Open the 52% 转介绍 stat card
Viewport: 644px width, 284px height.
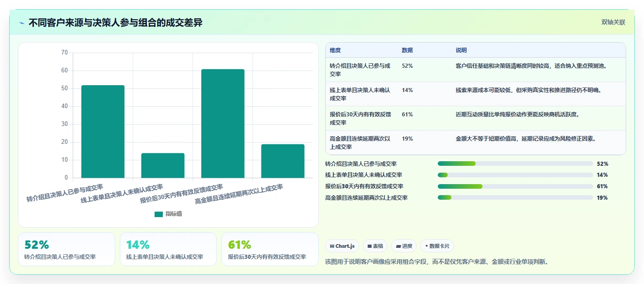point(66,249)
